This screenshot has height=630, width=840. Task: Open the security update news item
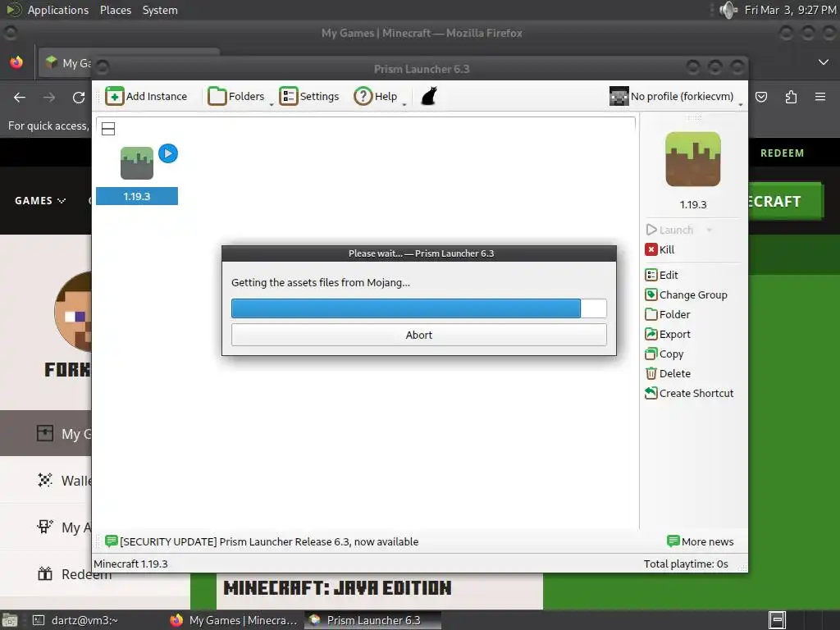tap(262, 541)
